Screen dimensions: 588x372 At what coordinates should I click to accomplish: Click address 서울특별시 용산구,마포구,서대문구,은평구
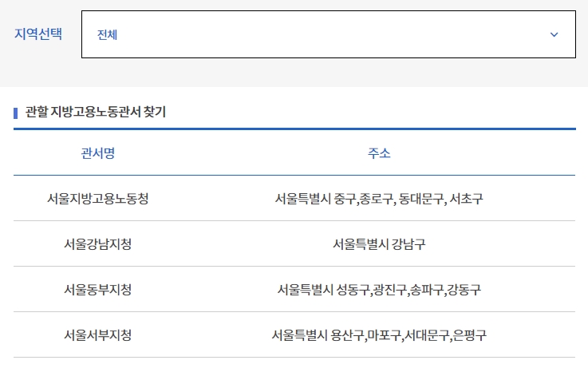[x=379, y=334]
